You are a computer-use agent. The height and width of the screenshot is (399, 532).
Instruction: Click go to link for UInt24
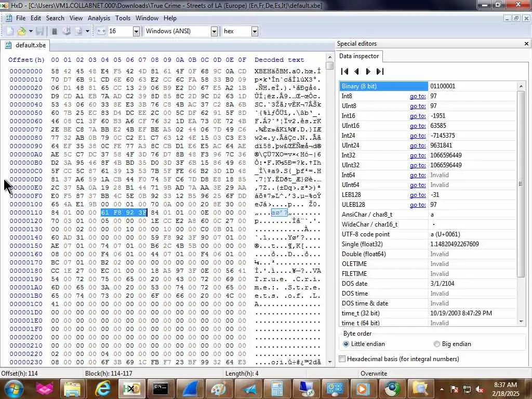pos(418,145)
